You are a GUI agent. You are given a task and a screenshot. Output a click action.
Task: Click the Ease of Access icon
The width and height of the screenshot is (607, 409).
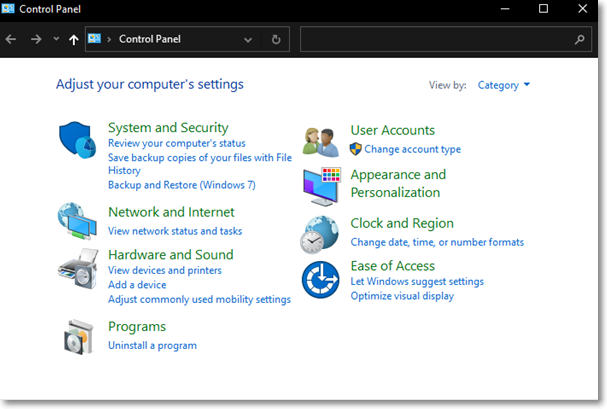click(321, 280)
